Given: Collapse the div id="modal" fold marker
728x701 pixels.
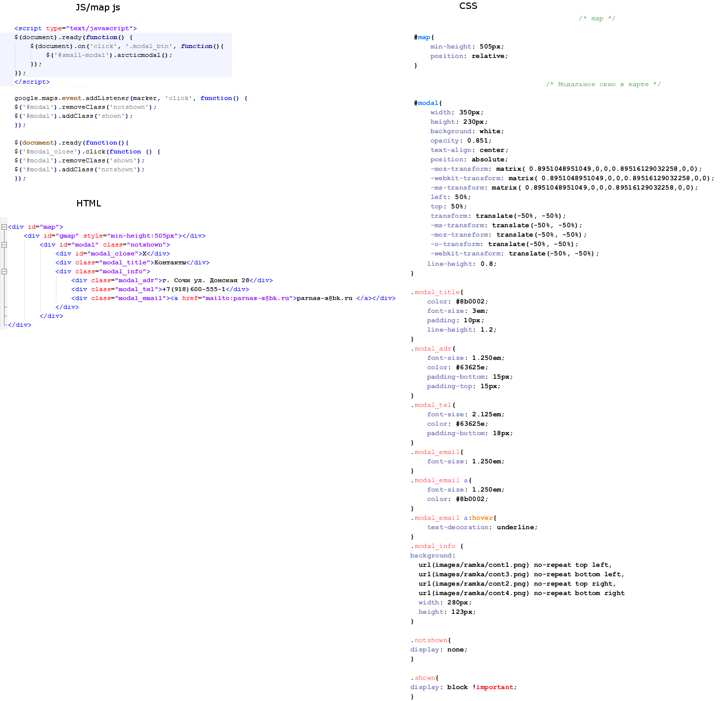Looking at the screenshot, I should coord(5,245).
